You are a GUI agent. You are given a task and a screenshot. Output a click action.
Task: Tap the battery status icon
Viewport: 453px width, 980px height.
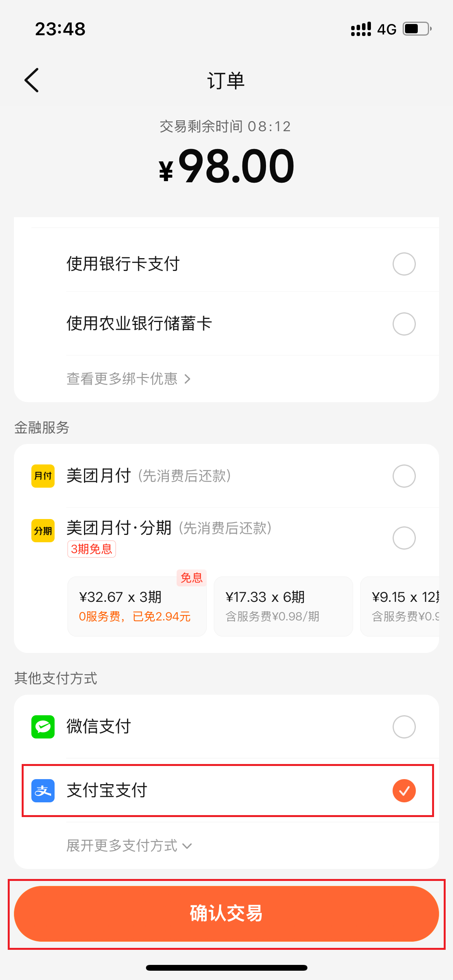[417, 29]
